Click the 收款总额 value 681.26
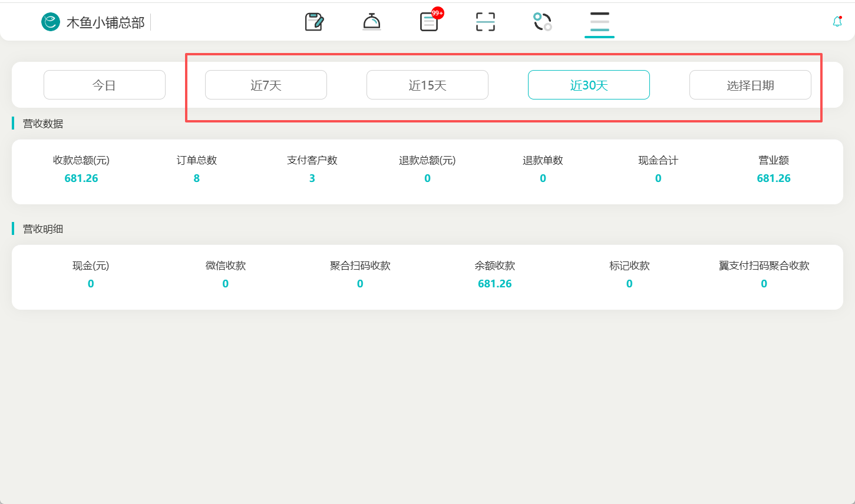The height and width of the screenshot is (504, 855). tap(81, 178)
